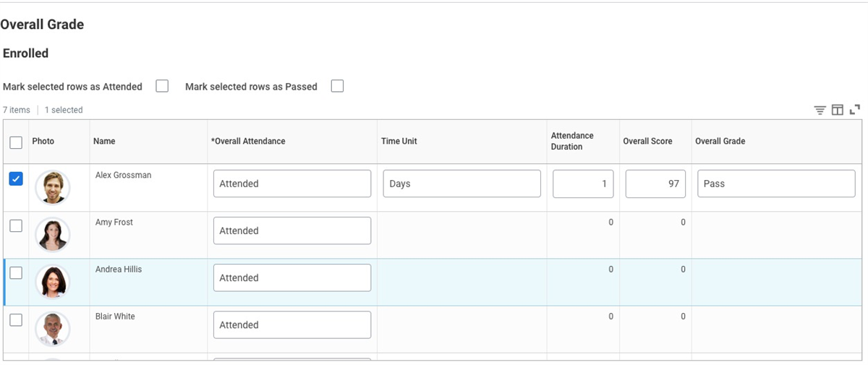Click the Overall Grade column header
Viewport: 868px width, 365px height.
720,141
